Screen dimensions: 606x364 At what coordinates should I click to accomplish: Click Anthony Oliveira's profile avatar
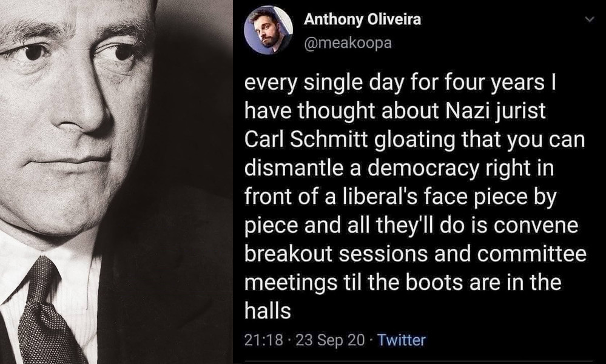point(268,30)
